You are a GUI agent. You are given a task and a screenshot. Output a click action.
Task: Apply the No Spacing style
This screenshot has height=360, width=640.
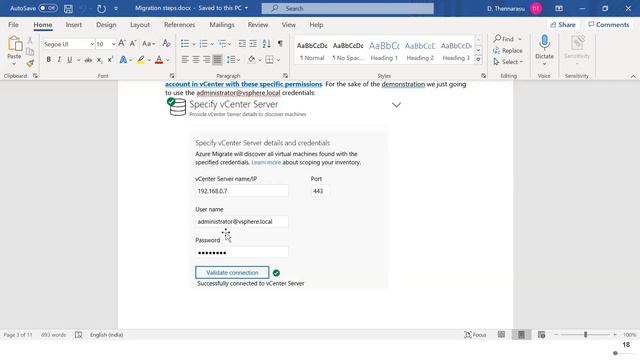(x=348, y=51)
